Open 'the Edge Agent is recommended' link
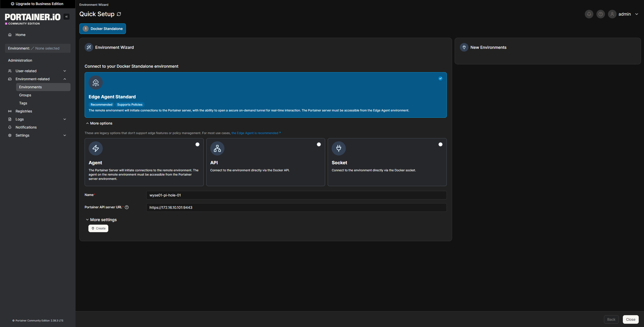The height and width of the screenshot is (327, 644). click(256, 133)
